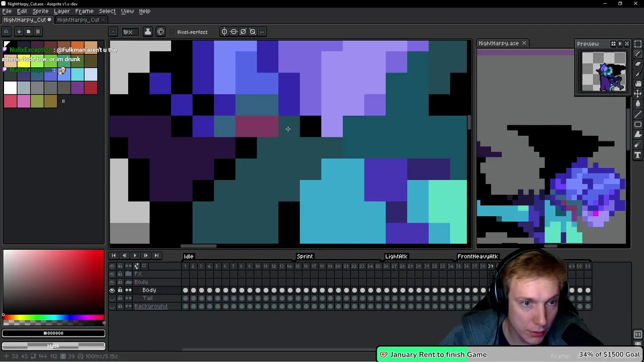Play the animation in timeline
Screen dimensions: 644x362
coord(135,256)
